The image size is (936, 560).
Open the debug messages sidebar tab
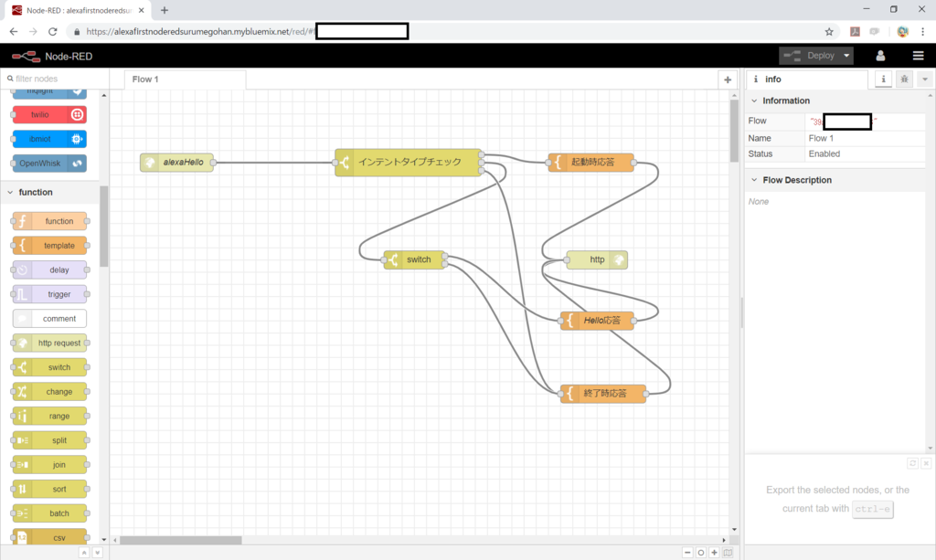click(904, 79)
